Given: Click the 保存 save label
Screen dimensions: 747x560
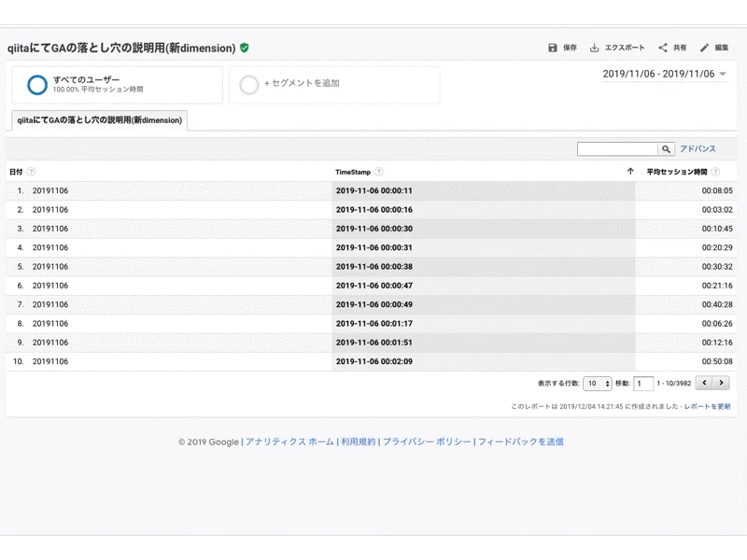Looking at the screenshot, I should click(x=570, y=48).
